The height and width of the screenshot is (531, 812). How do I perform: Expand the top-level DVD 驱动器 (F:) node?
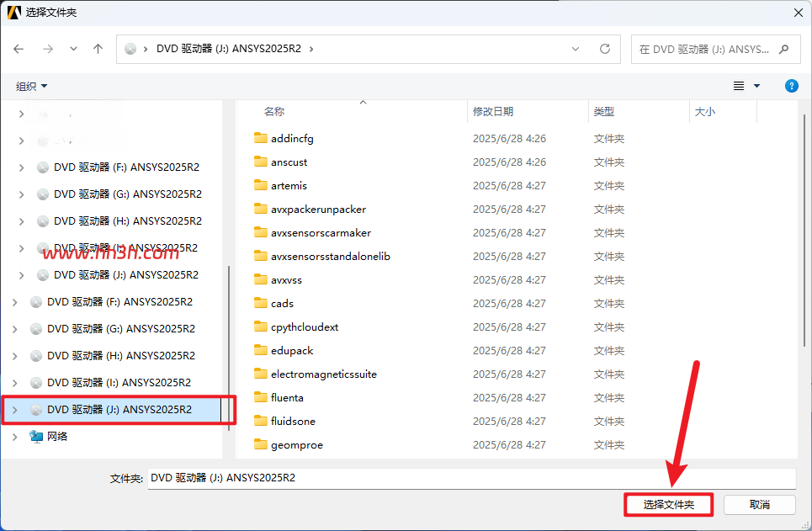14,302
